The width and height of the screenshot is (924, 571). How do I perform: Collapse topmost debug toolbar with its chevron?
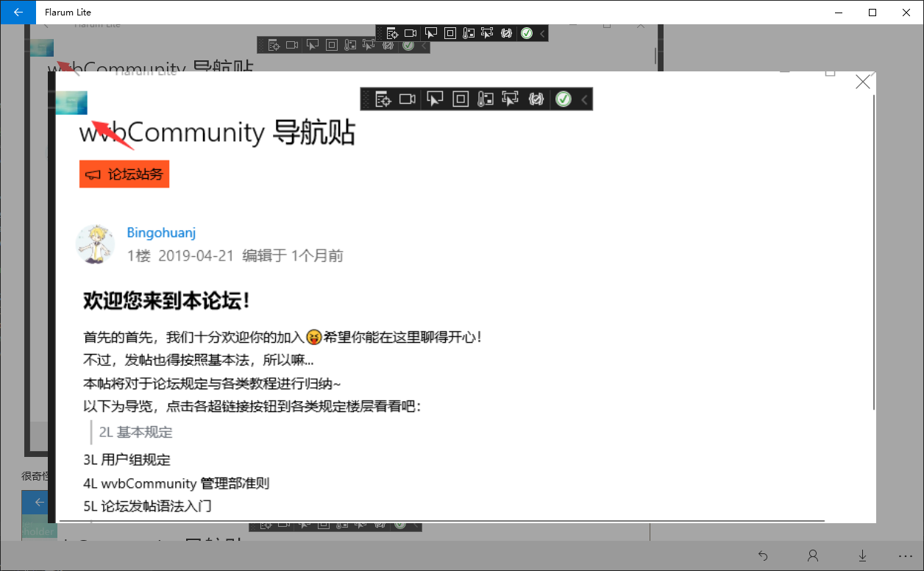(542, 33)
